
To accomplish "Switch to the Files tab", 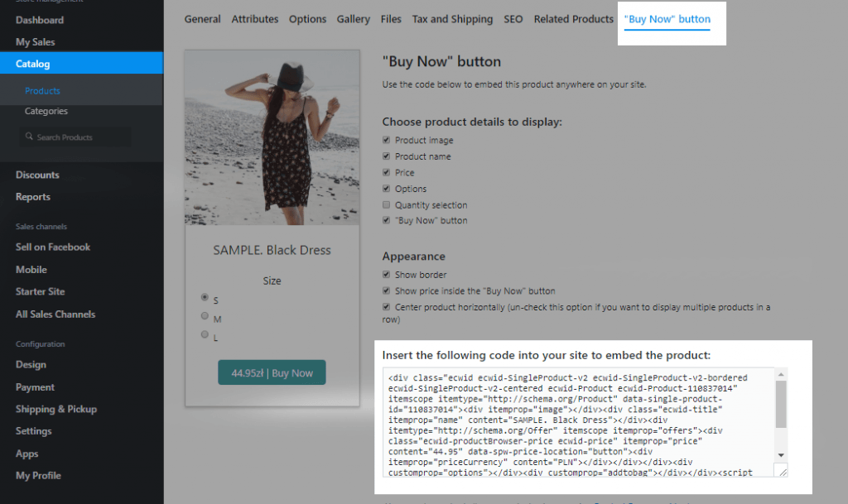I will coord(391,19).
